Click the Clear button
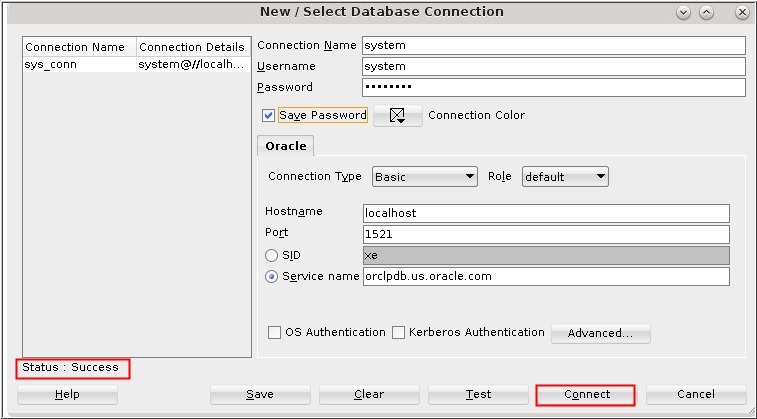Screen dimensions: 757x419 tap(369, 394)
